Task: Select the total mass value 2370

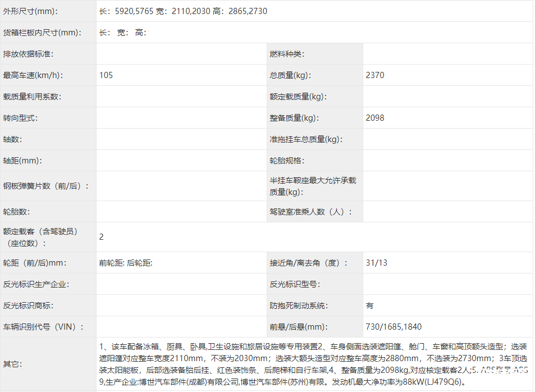Action: pos(375,75)
